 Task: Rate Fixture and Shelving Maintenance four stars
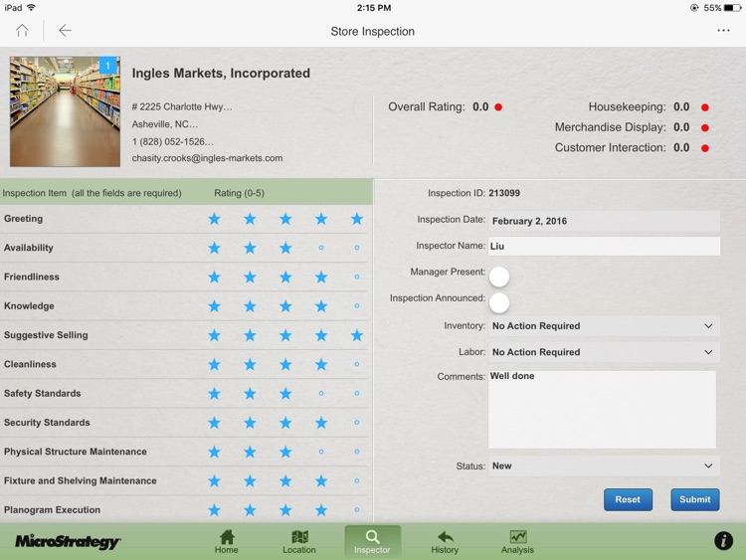point(321,481)
